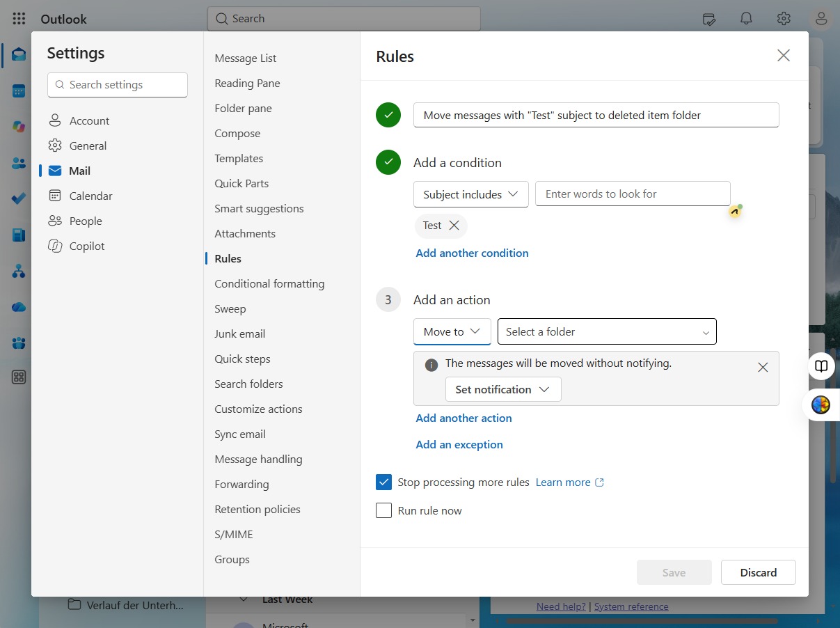Open the app launcher grid icon

point(19,19)
